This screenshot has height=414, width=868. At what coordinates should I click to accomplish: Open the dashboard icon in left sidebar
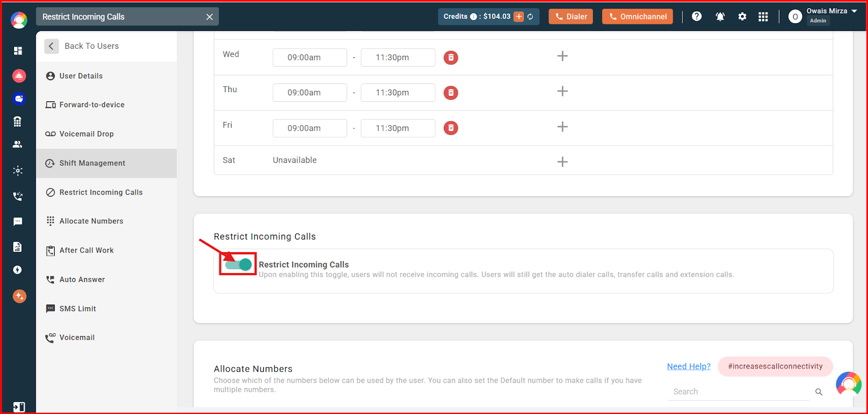click(x=18, y=50)
